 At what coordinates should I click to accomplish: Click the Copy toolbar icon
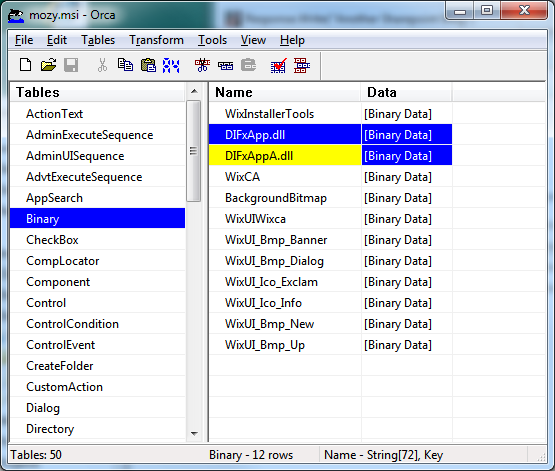(x=125, y=65)
